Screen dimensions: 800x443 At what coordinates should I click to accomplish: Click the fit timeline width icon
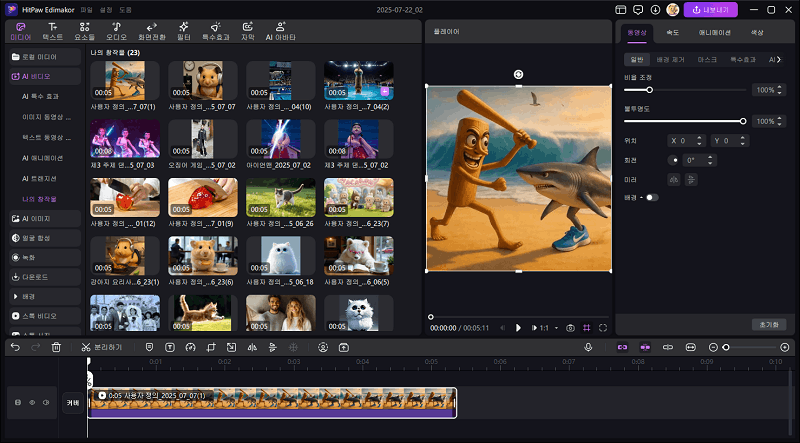pyautogui.click(x=690, y=347)
